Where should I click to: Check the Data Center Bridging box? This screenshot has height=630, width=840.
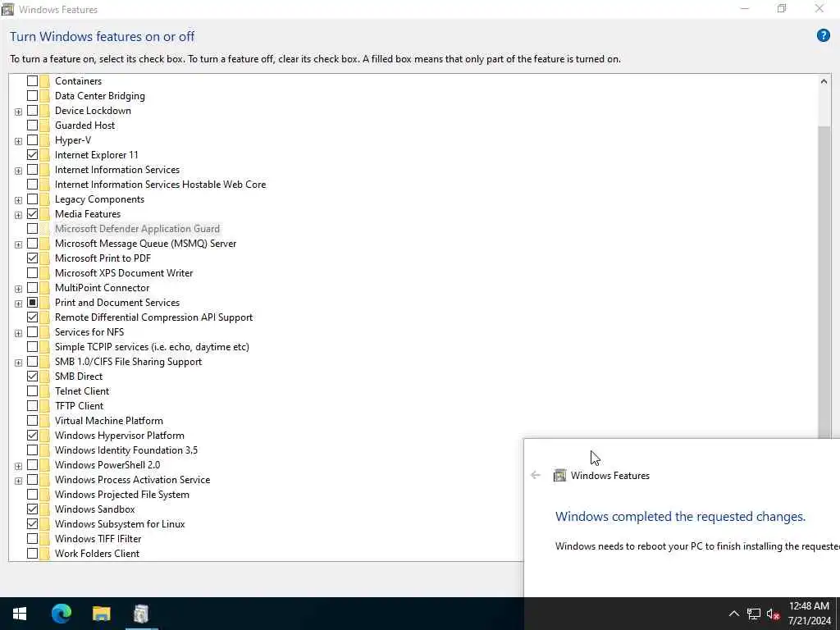click(32, 96)
